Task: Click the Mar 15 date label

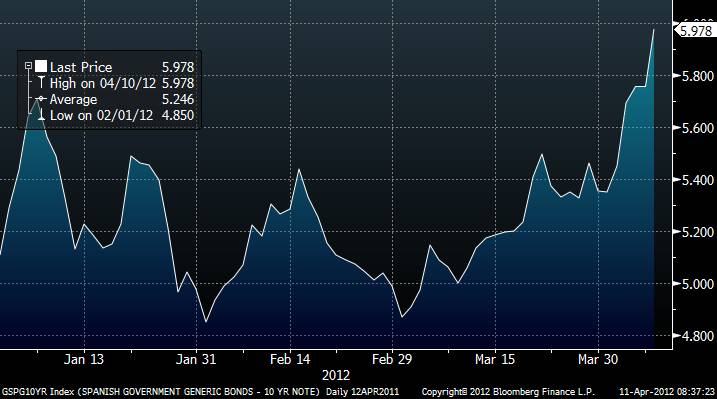Action: (495, 359)
